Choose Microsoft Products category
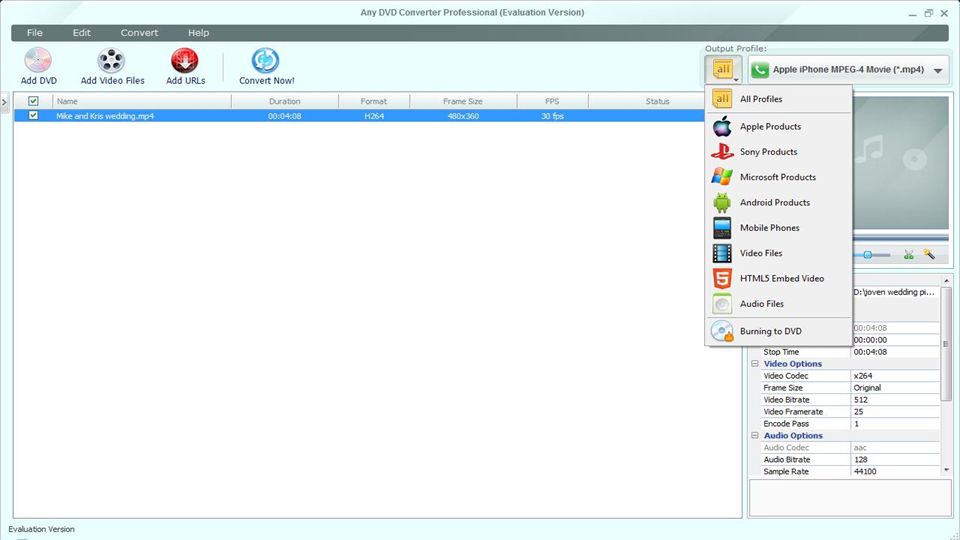Viewport: 960px width, 540px height. point(779,177)
